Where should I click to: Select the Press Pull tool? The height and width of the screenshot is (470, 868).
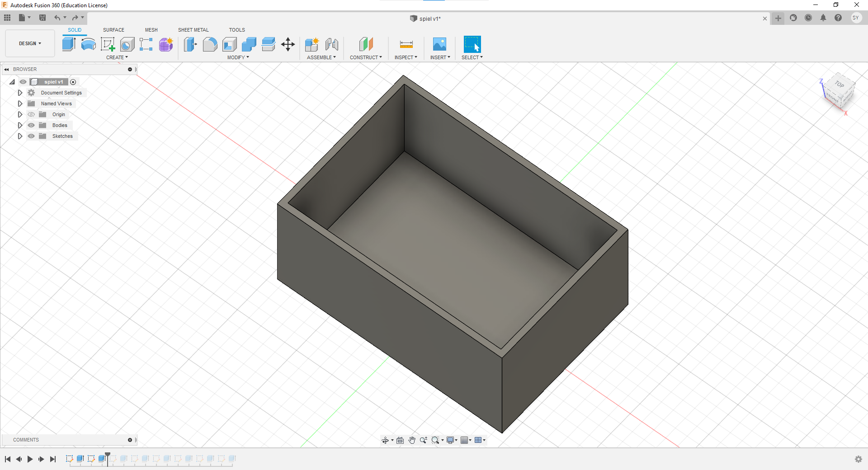pyautogui.click(x=190, y=44)
